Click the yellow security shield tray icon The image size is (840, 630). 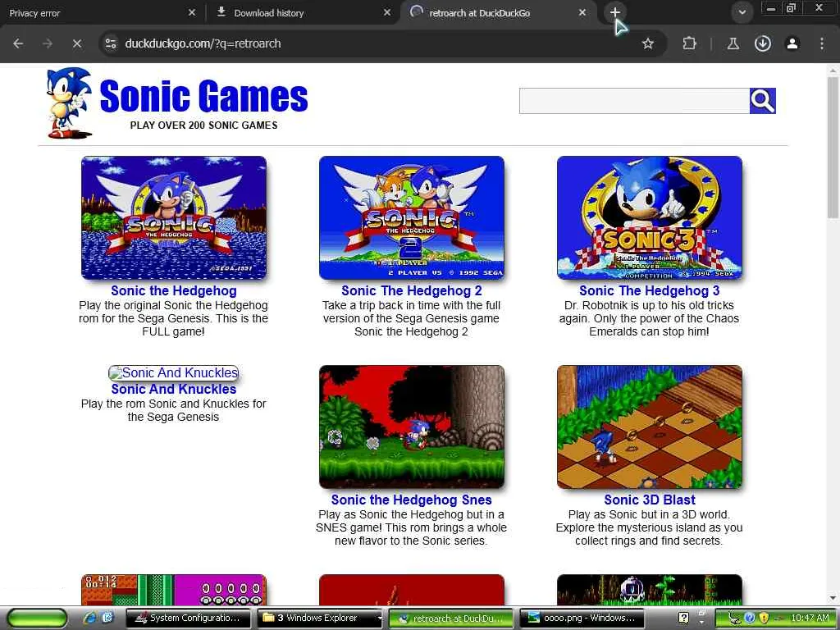pos(765,619)
